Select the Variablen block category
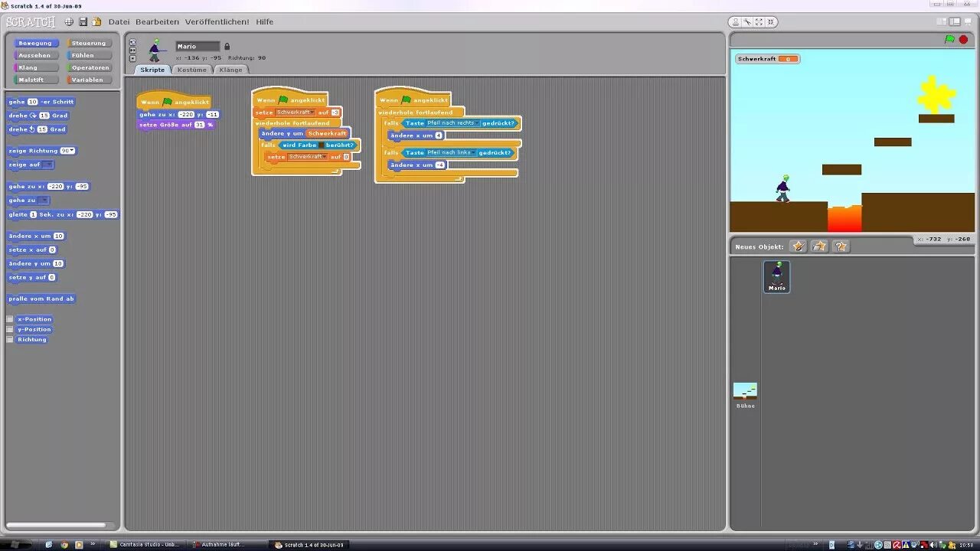This screenshot has width=980, height=551. click(x=89, y=80)
